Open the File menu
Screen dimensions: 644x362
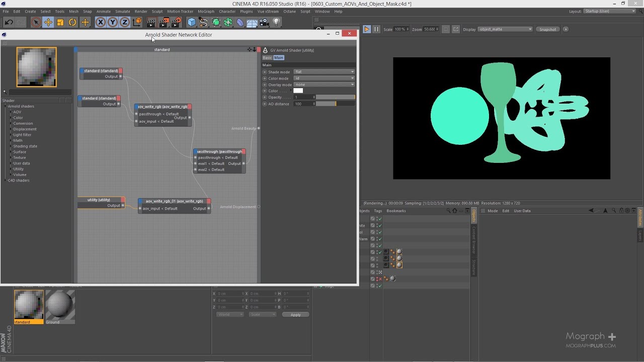click(6, 11)
